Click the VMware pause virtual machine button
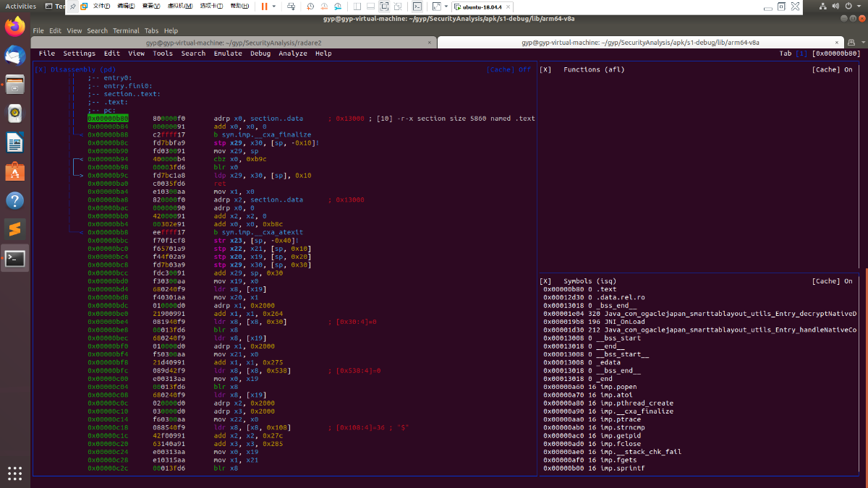 coord(264,6)
